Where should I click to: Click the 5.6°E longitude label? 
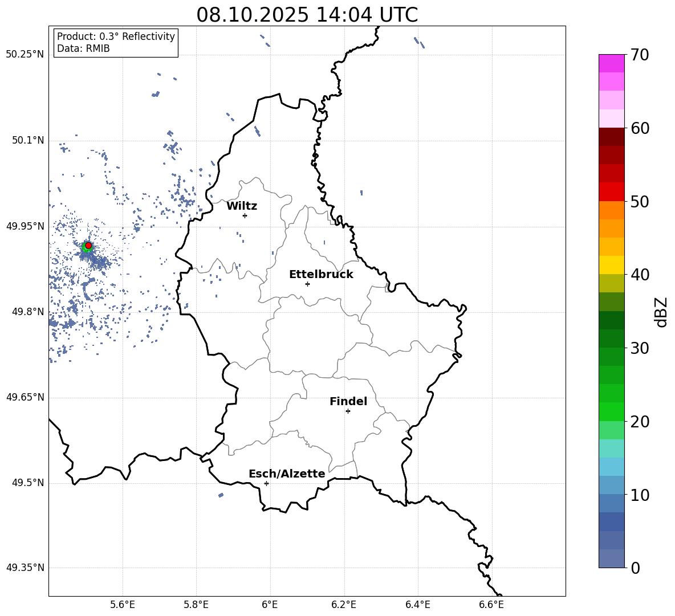(x=123, y=605)
